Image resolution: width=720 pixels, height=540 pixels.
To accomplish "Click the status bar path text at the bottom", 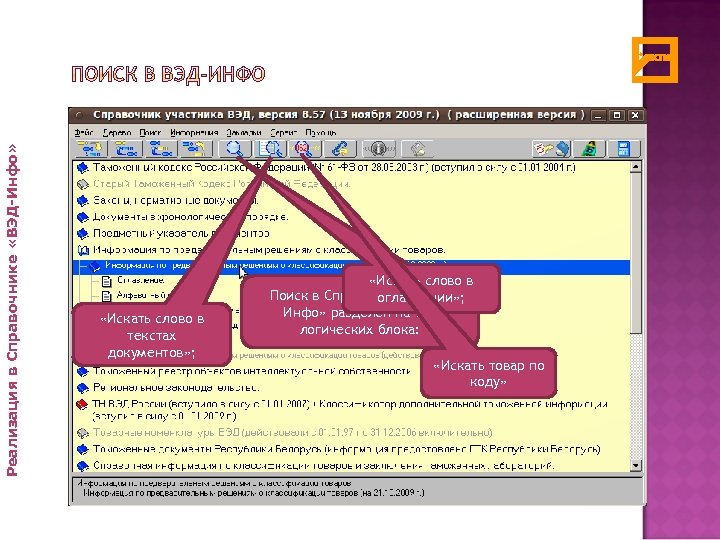I will [253, 494].
